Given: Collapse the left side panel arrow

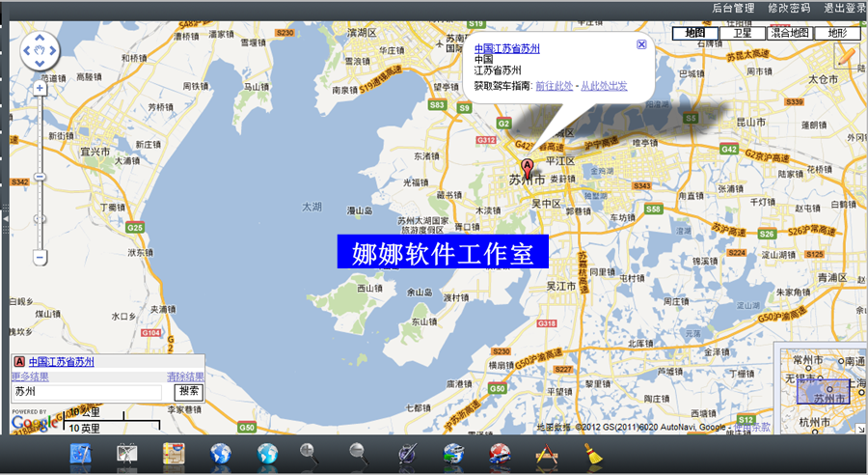Looking at the screenshot, I should [6, 219].
